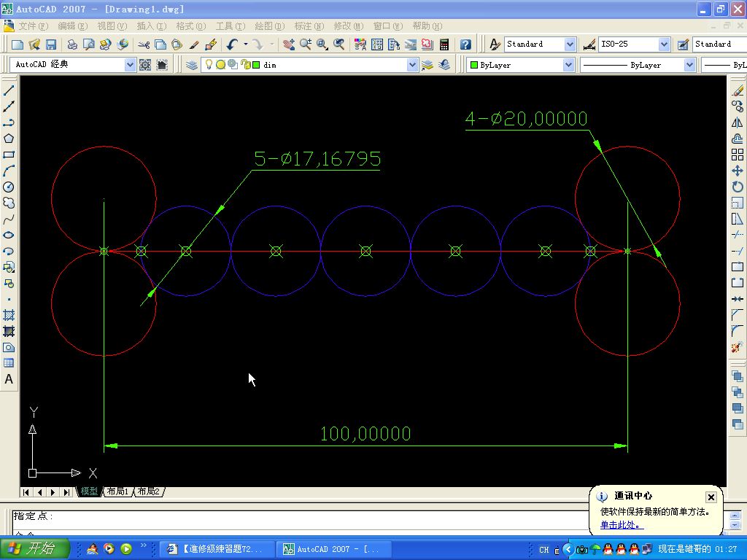Open the 视图(V) menu
This screenshot has height=560, width=747.
click(112, 26)
